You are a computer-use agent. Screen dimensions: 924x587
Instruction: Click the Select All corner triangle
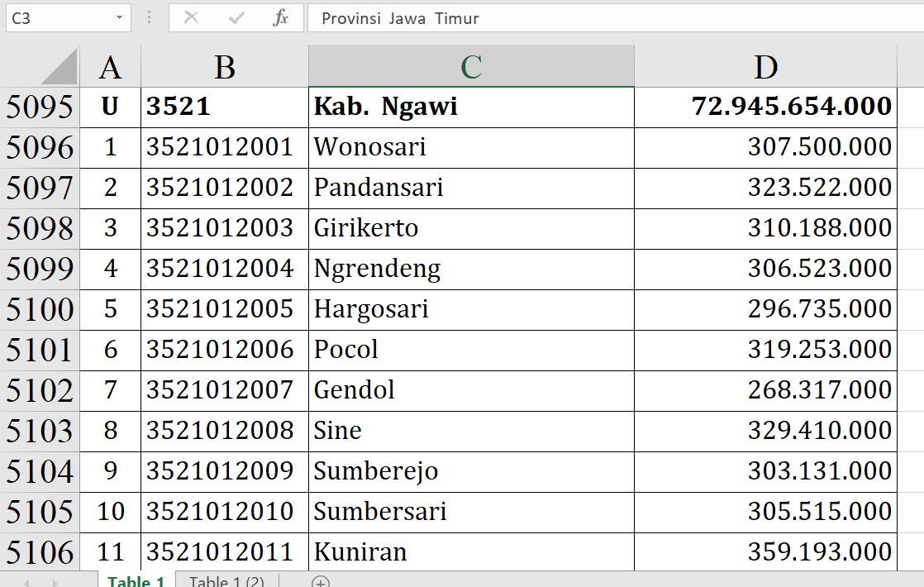tap(59, 67)
